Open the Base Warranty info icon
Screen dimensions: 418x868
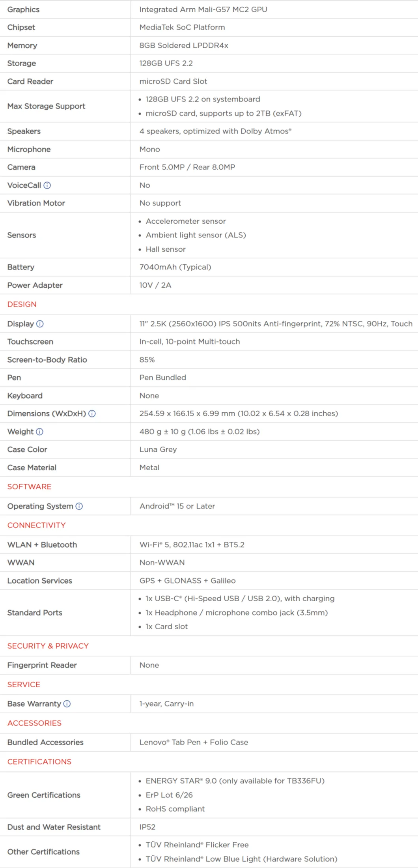point(67,704)
